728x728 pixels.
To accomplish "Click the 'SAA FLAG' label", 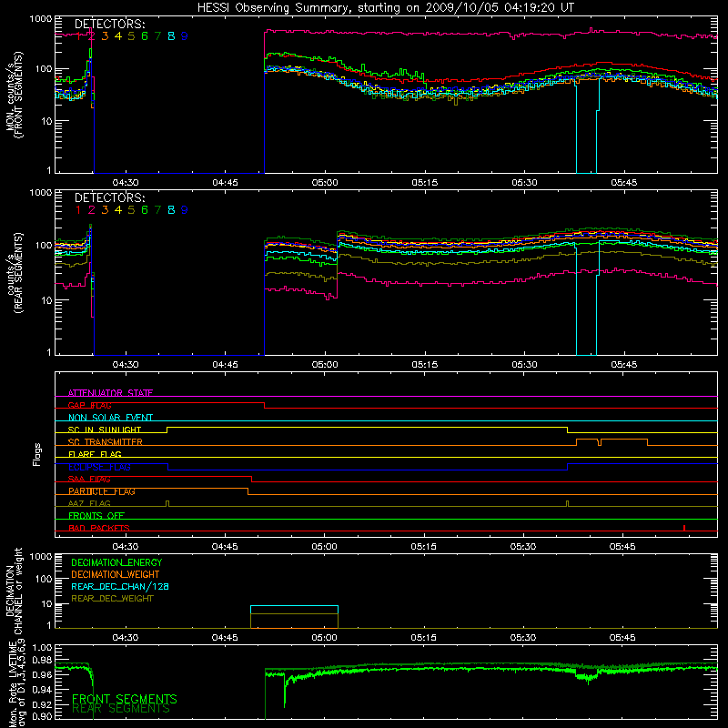I will click(89, 480).
